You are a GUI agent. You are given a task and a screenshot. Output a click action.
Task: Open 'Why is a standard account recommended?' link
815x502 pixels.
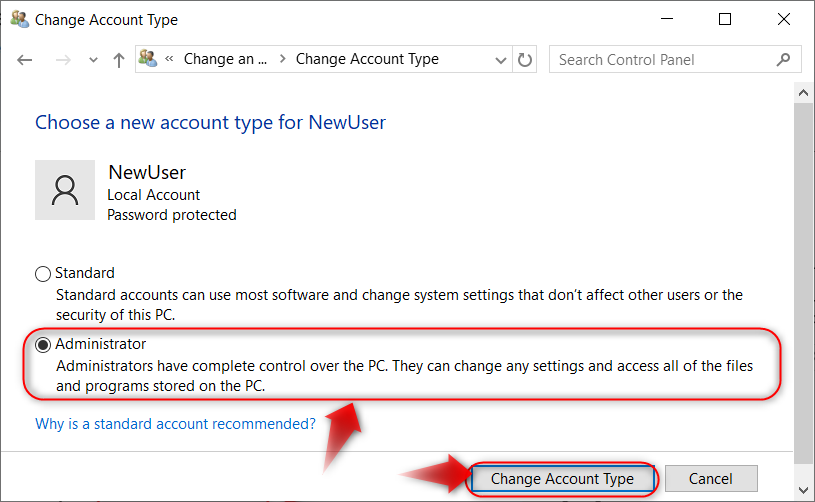click(175, 424)
